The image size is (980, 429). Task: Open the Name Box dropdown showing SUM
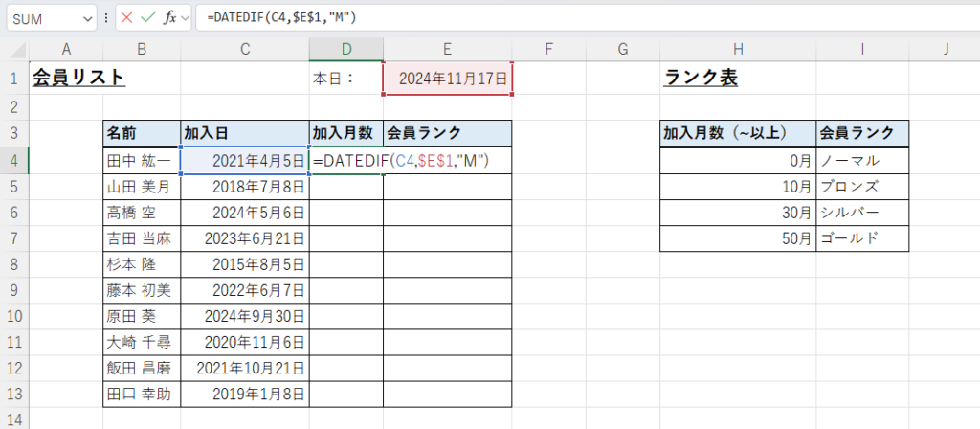tap(88, 18)
